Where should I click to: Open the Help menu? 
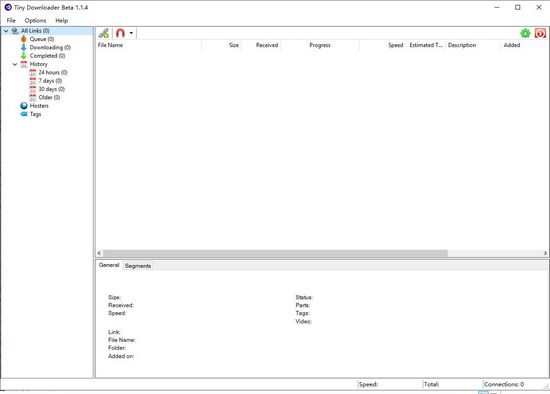pos(62,20)
